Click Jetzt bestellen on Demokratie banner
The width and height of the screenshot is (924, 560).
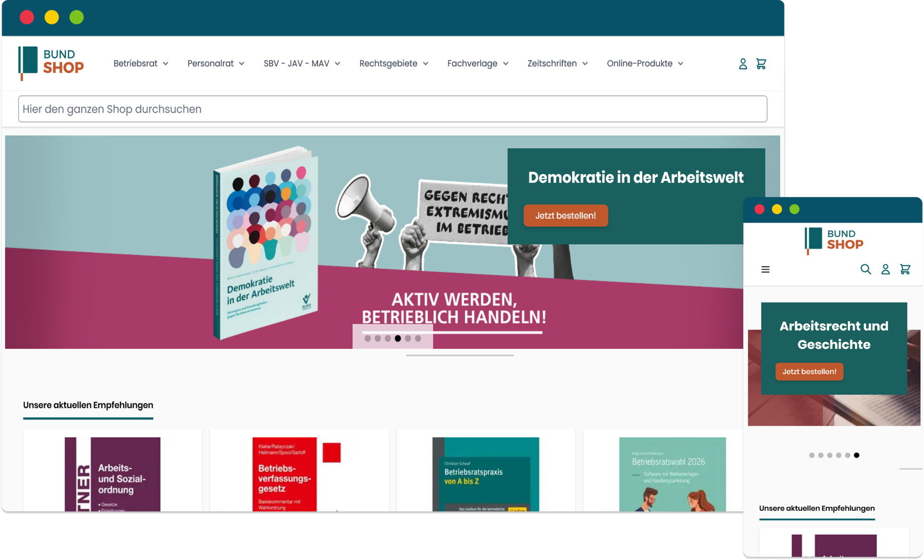[x=565, y=216]
